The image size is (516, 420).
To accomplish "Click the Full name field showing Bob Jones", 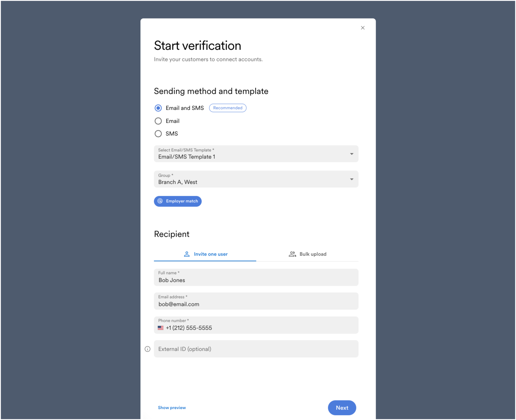I will [x=256, y=277].
